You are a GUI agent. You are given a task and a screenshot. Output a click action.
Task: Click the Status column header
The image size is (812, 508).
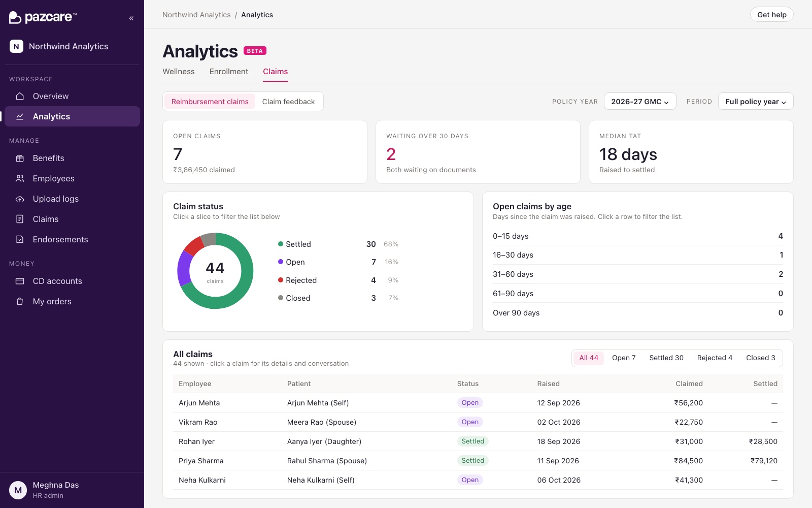click(468, 384)
